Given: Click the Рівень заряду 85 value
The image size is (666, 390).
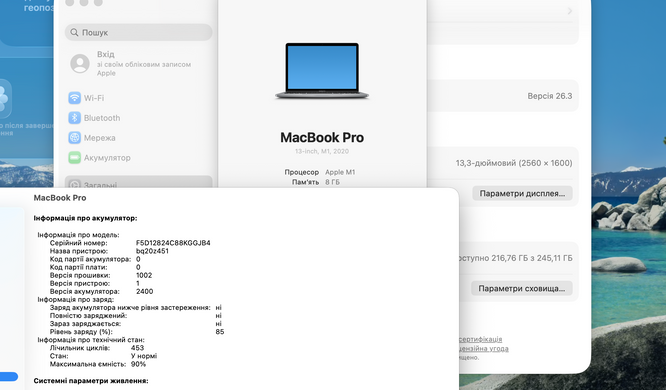Looking at the screenshot, I should (x=220, y=332).
